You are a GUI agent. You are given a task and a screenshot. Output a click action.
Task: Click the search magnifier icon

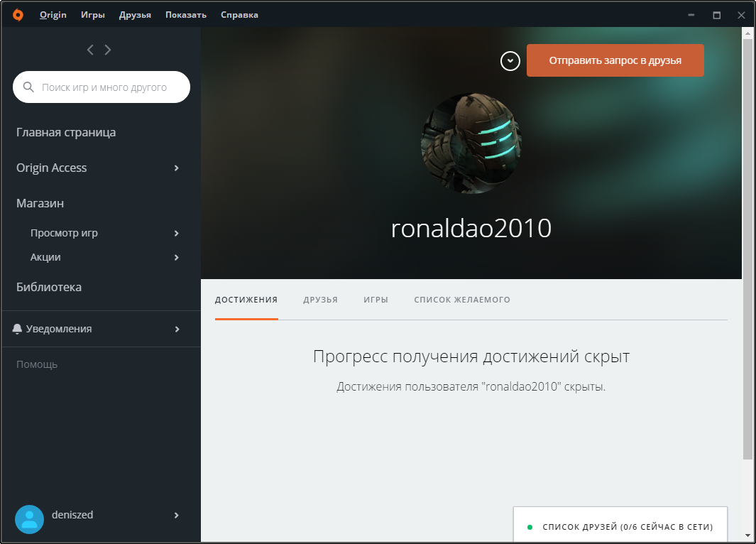point(29,87)
